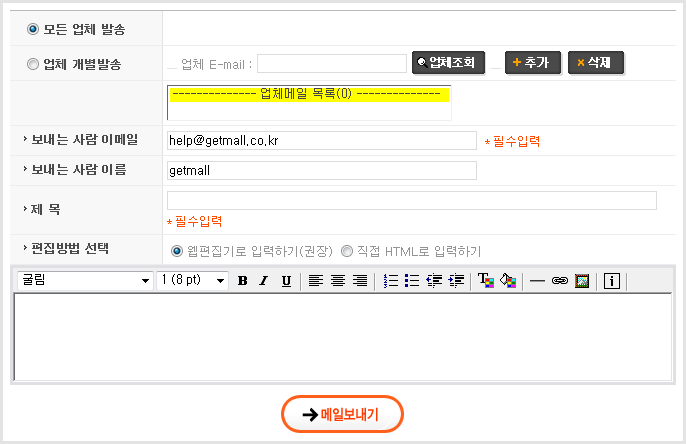Select 모든 업체 발송 radio option
Screen dimensions: 686x444
pos(33,29)
